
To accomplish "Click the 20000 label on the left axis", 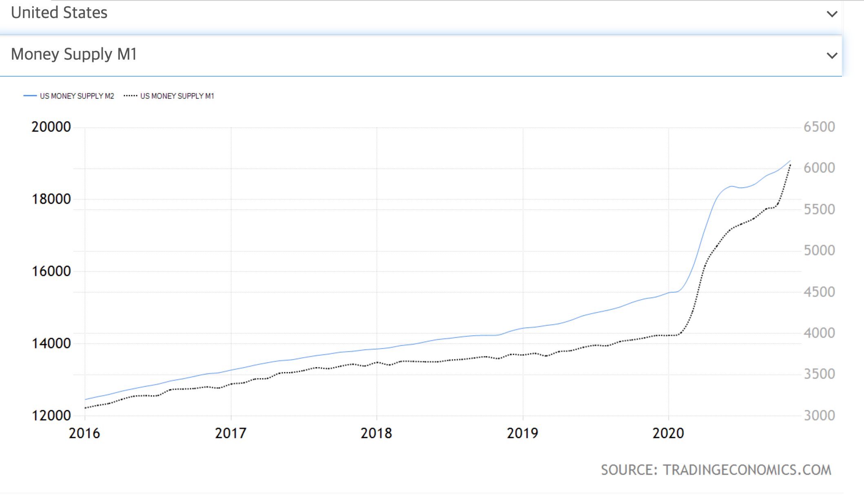I will click(x=51, y=127).
